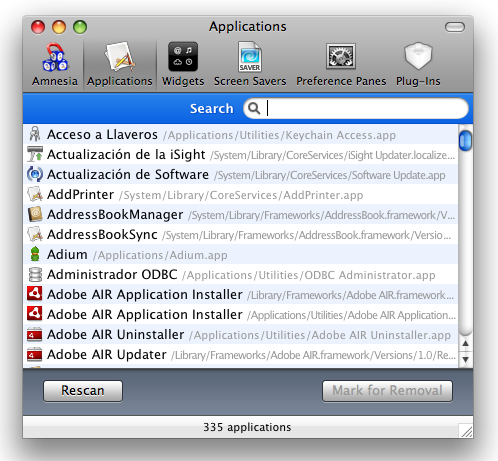
Task: Click the Mark for Removal button
Action: point(387,391)
